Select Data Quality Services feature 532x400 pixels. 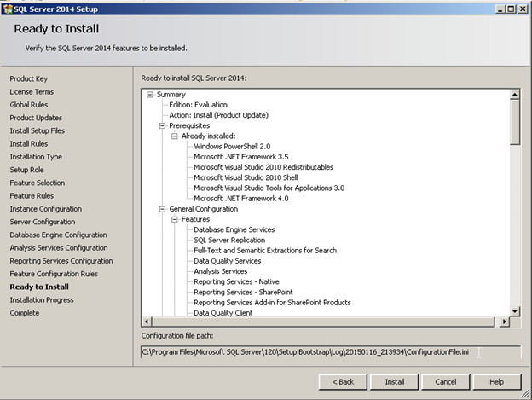228,261
